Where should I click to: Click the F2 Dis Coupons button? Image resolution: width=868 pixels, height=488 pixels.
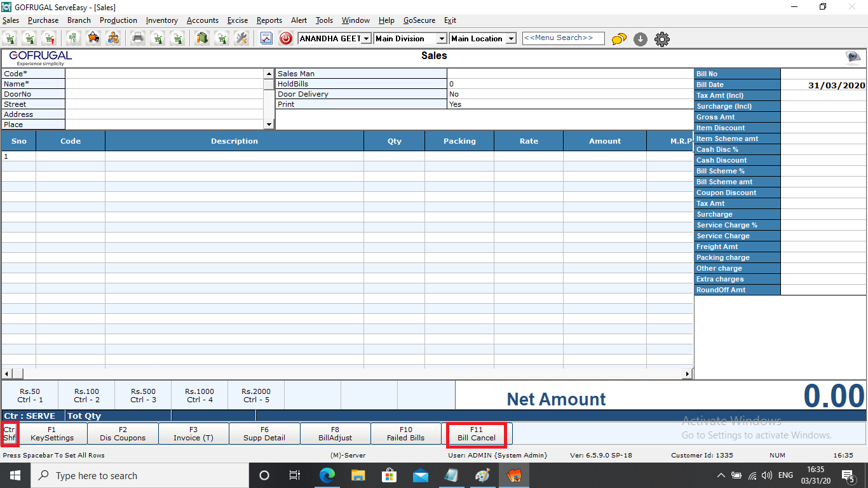(x=123, y=434)
